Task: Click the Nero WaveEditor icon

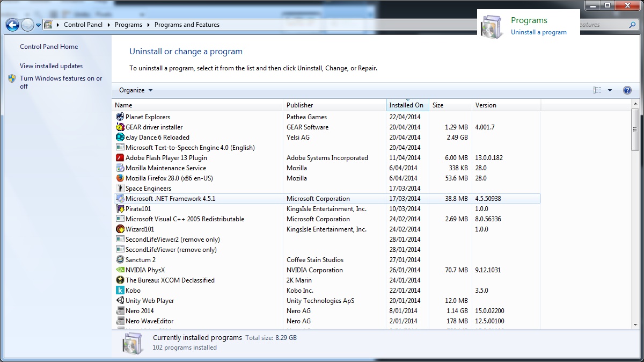Action: click(120, 321)
